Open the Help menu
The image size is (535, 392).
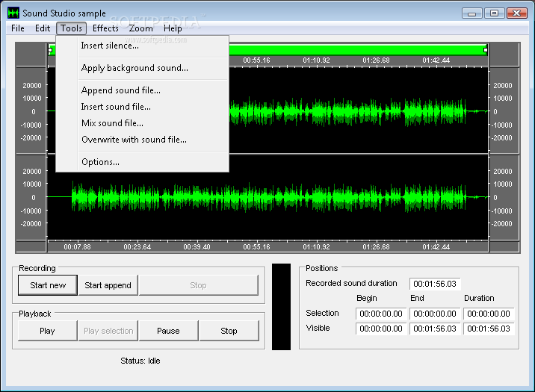(173, 28)
